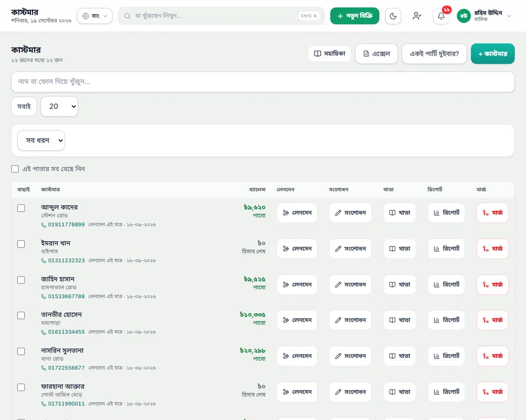Viewport: 526px width, 420px height.
Task: View রিপোর্ট for নাসরিন সুলতানা
Action: pos(446,356)
